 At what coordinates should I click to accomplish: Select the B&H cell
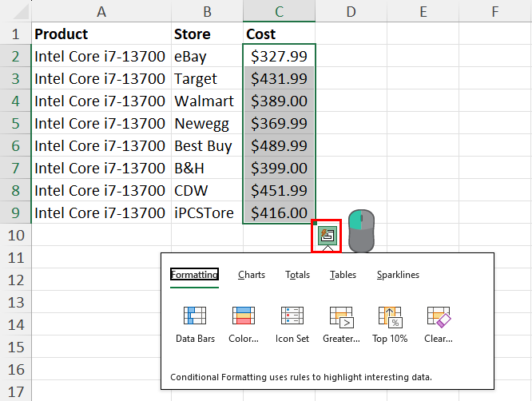click(x=208, y=169)
